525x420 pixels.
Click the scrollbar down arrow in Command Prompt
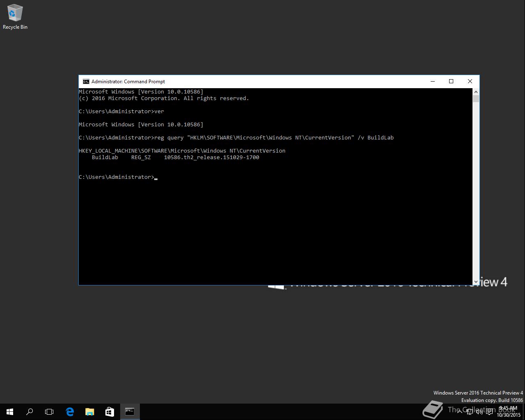coord(476,281)
